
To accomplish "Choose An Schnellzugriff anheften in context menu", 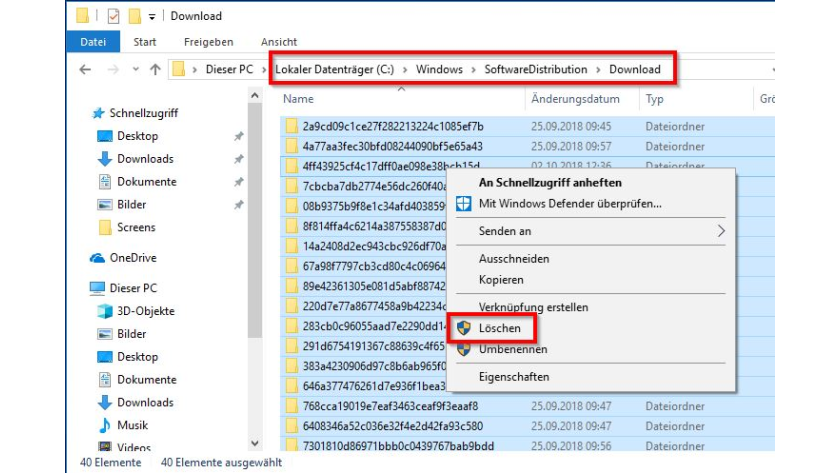I will (x=550, y=183).
